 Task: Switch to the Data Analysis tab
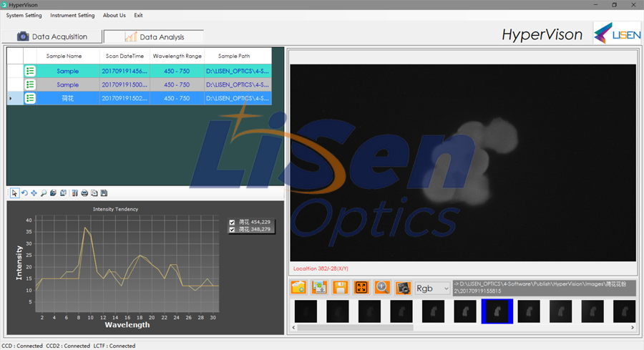tap(154, 37)
